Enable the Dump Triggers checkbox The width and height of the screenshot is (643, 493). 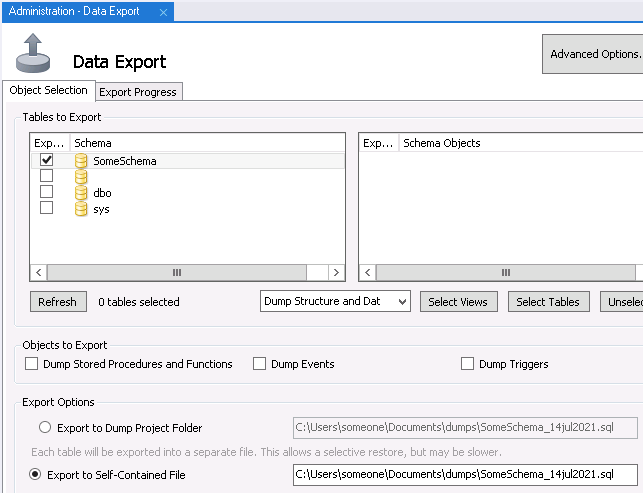(x=467, y=364)
